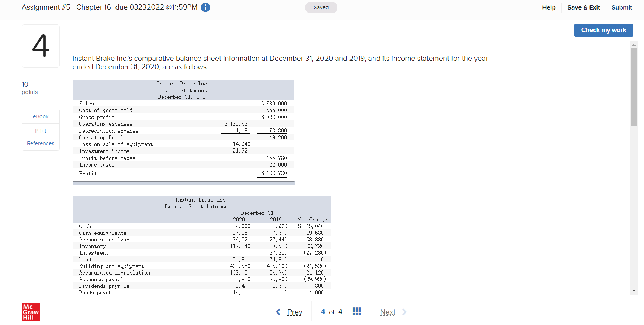Image resolution: width=644 pixels, height=325 pixels.
Task: Click Cash 2020 value $ 38,000
Action: click(x=237, y=226)
